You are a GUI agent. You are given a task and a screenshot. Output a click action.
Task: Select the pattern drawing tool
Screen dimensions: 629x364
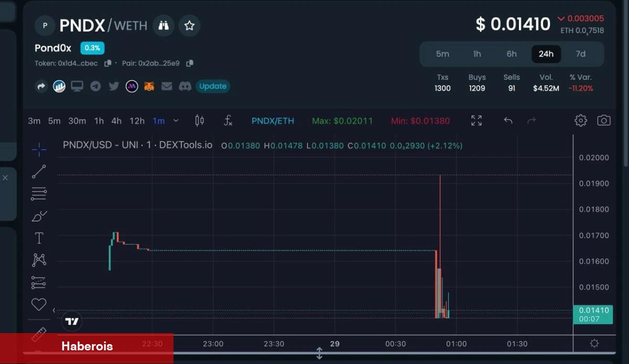click(x=39, y=260)
